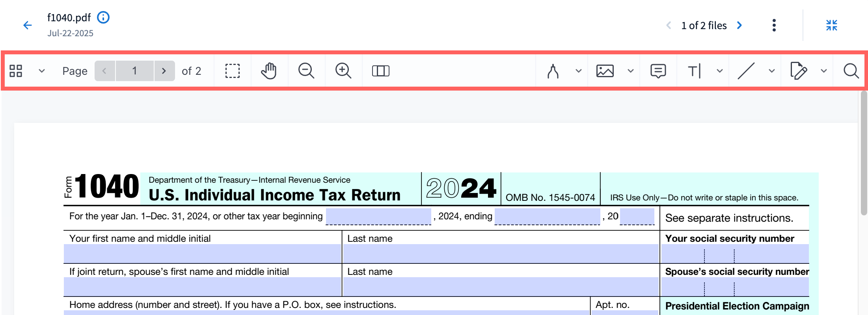Expand the thumbnail view dropdown
Viewport: 868px width, 315px height.
41,71
